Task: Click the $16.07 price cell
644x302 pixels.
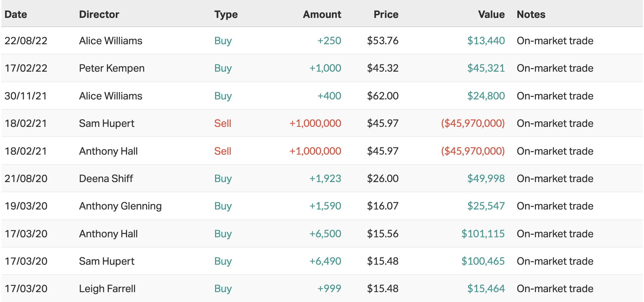Action: pyautogui.click(x=382, y=206)
